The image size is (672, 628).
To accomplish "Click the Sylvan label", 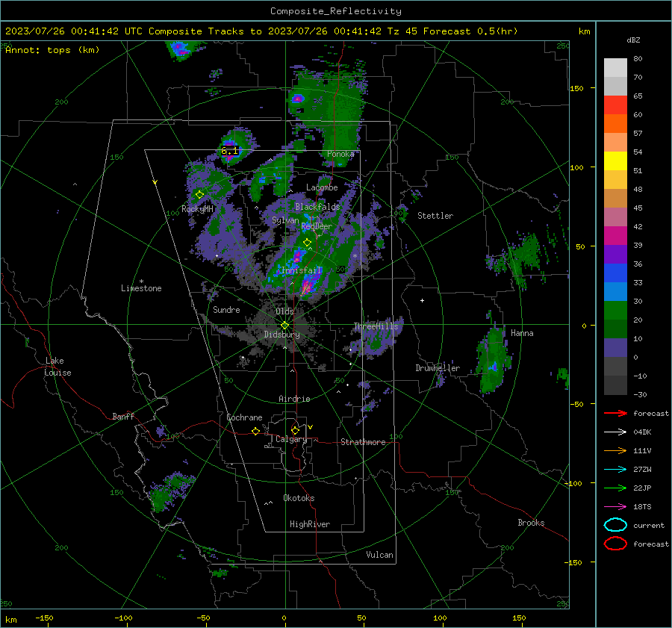I will coord(285,220).
